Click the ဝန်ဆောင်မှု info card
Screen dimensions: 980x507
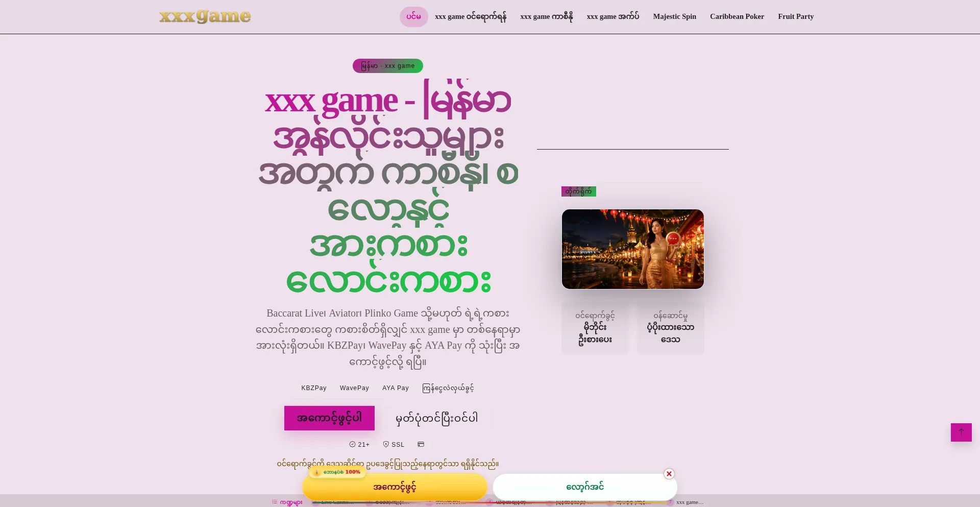pyautogui.click(x=671, y=328)
